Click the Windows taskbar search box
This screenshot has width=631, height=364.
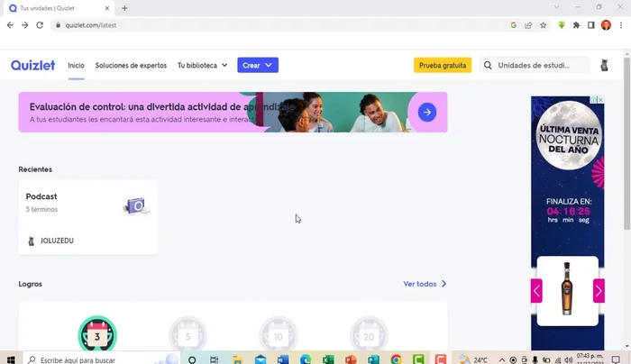tap(101, 359)
